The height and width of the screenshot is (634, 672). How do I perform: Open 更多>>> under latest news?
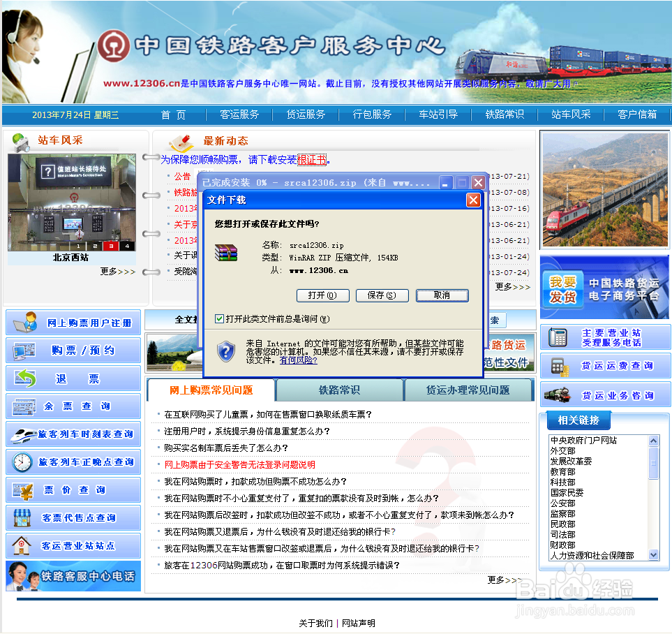(x=513, y=286)
